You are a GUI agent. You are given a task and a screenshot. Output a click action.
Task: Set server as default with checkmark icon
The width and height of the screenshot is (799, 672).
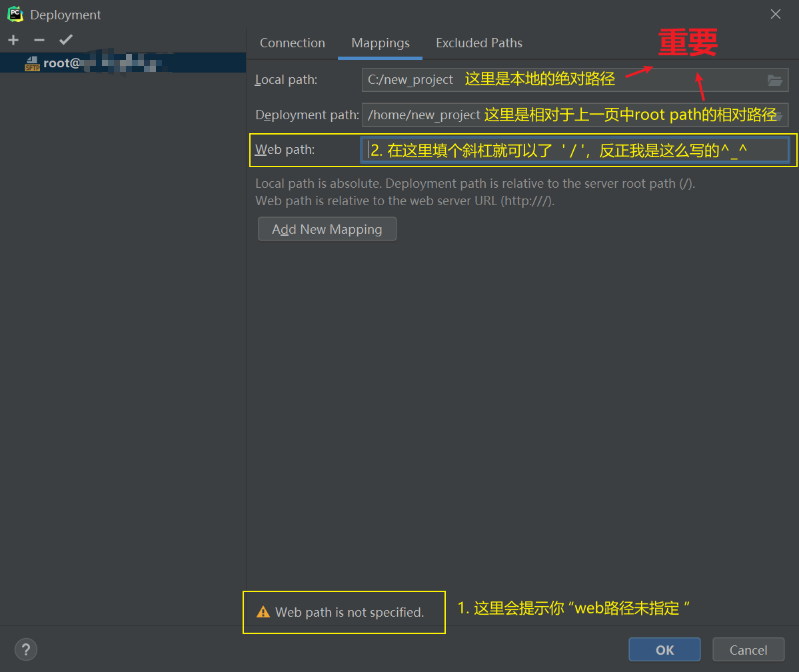66,40
